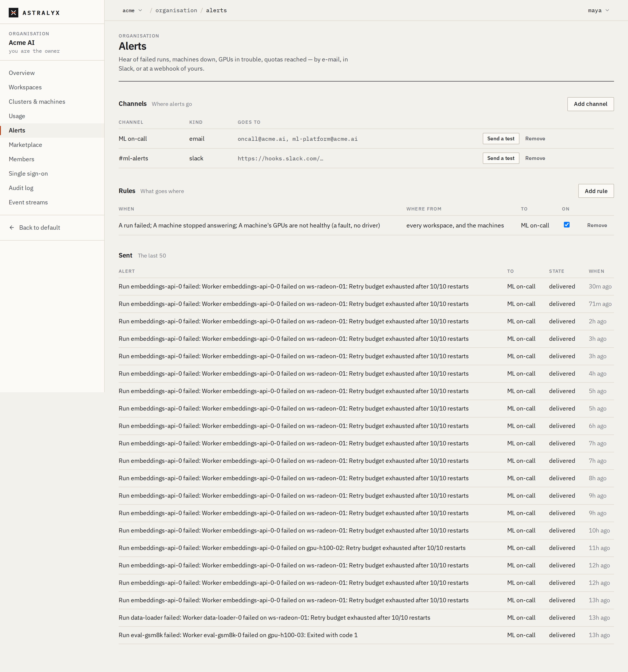Screen dimensions: 628x672
Task: Untick the ML on-call rule's On checkbox
Action: click(x=567, y=225)
